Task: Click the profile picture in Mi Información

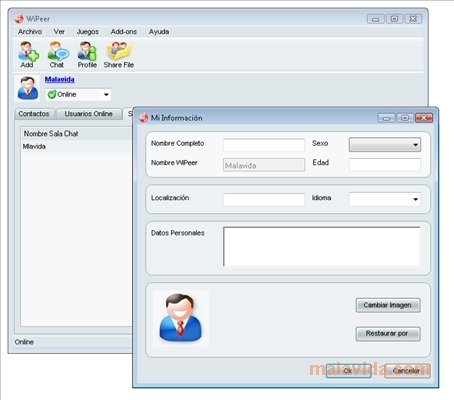Action: pyautogui.click(x=181, y=318)
